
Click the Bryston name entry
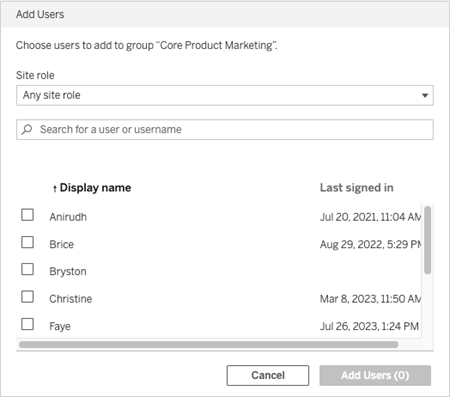[68, 271]
